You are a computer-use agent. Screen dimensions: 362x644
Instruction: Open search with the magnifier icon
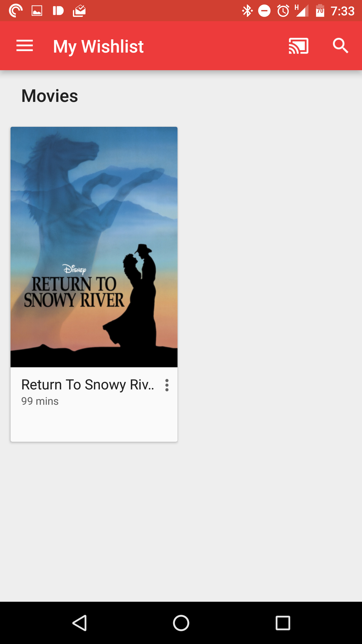pos(341,46)
